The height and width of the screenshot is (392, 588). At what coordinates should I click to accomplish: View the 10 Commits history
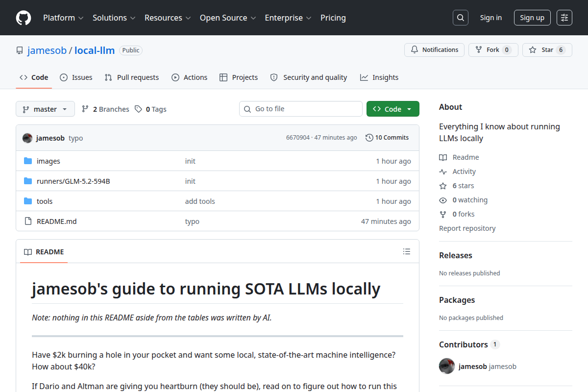coord(387,138)
